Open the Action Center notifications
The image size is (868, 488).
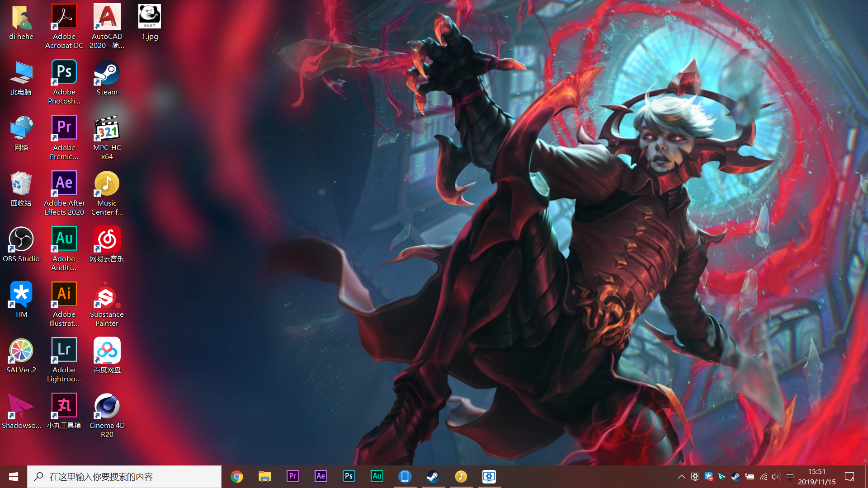pos(849,477)
